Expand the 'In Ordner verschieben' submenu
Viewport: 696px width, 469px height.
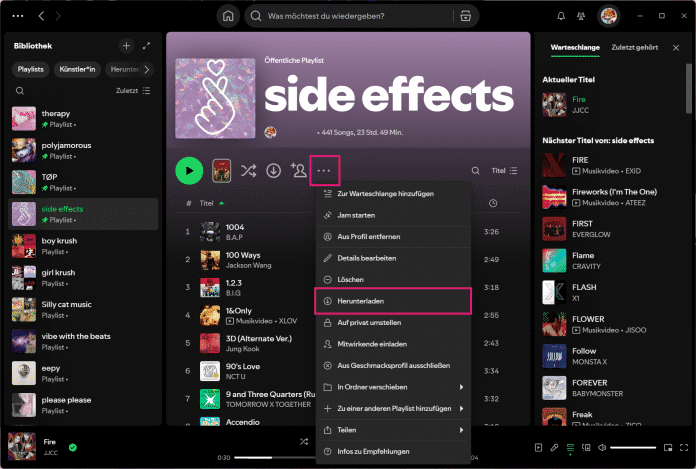click(x=392, y=386)
